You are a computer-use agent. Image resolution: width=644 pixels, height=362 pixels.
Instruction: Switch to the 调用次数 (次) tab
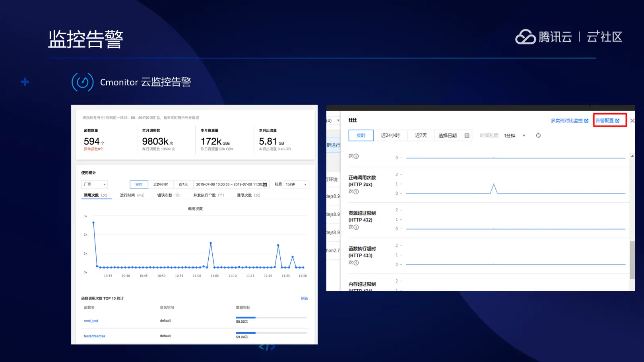coord(95,195)
